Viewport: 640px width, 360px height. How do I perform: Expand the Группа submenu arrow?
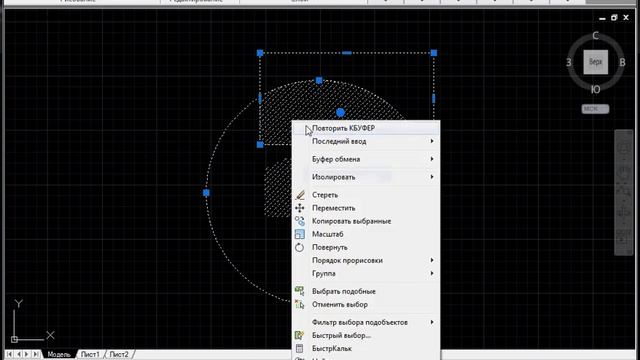coord(432,273)
